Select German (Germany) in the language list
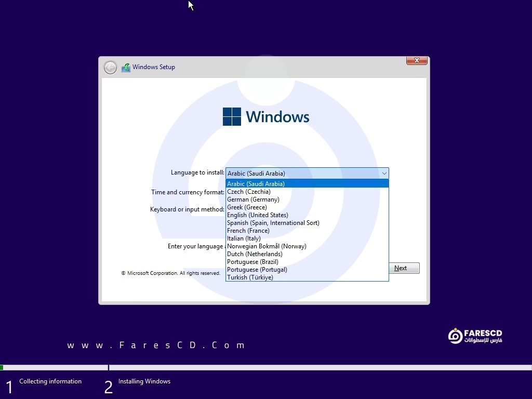Viewport: 532px width, 399px height. click(x=307, y=199)
